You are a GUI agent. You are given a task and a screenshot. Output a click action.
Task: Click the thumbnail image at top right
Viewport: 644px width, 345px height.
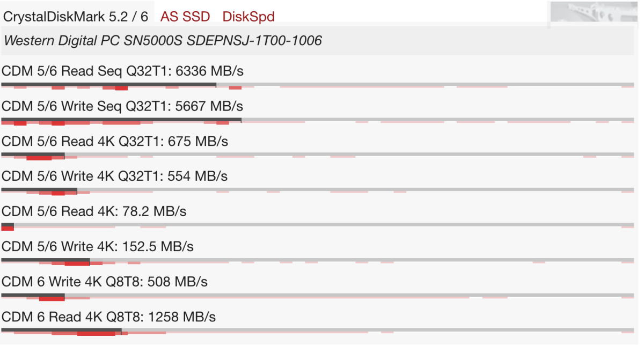pos(592,13)
